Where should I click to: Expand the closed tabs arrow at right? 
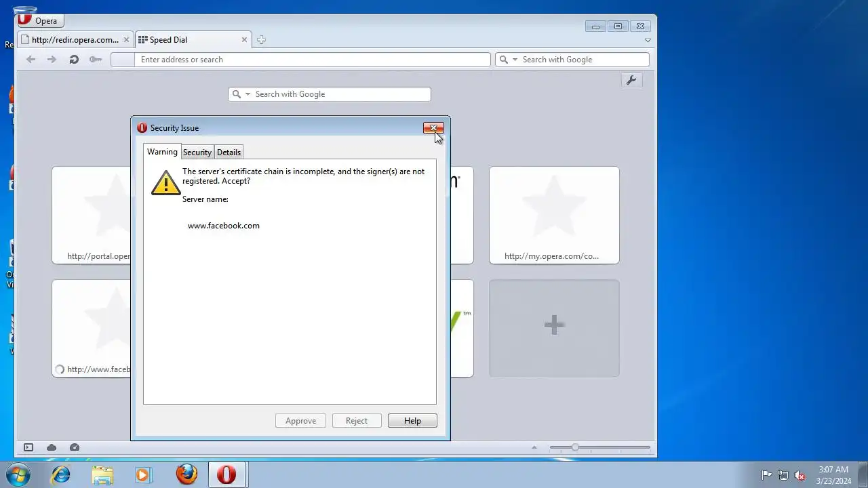click(x=648, y=40)
